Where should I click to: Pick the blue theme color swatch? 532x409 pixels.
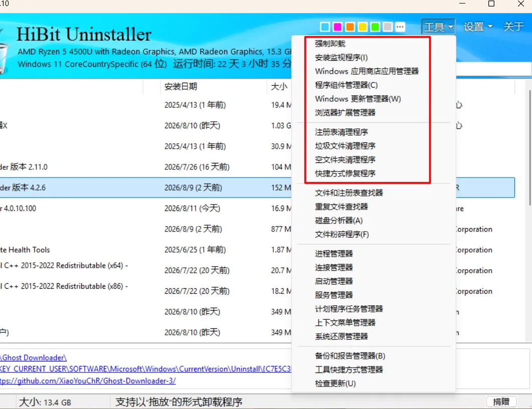click(325, 27)
